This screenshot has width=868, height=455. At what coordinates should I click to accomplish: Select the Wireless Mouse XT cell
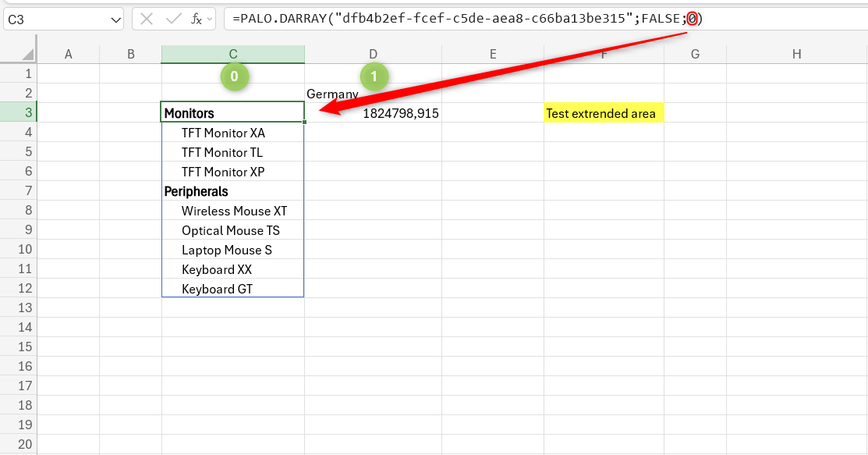(x=233, y=210)
